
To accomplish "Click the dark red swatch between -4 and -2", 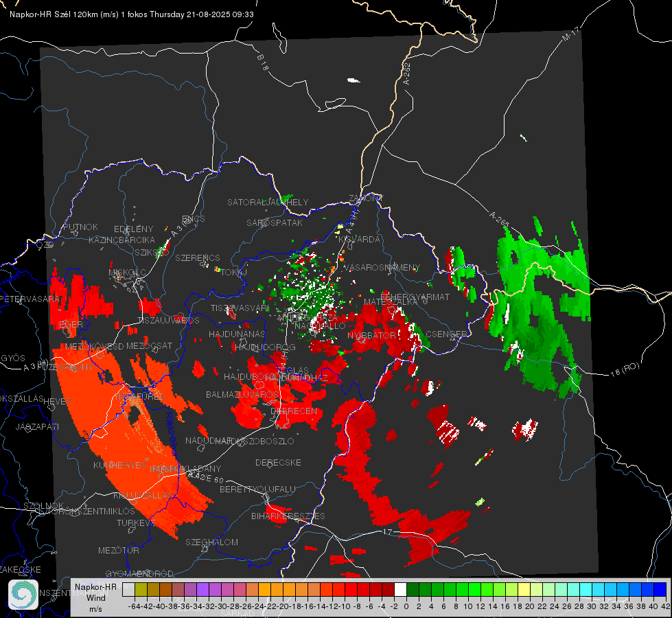I will (x=388, y=589).
